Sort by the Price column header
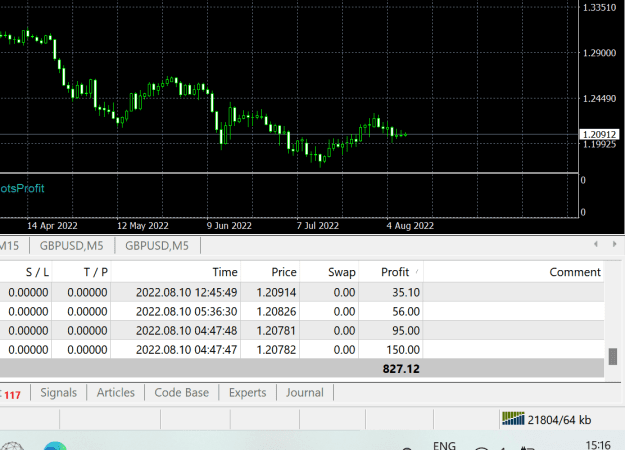This screenshot has height=450, width=625. [x=284, y=272]
